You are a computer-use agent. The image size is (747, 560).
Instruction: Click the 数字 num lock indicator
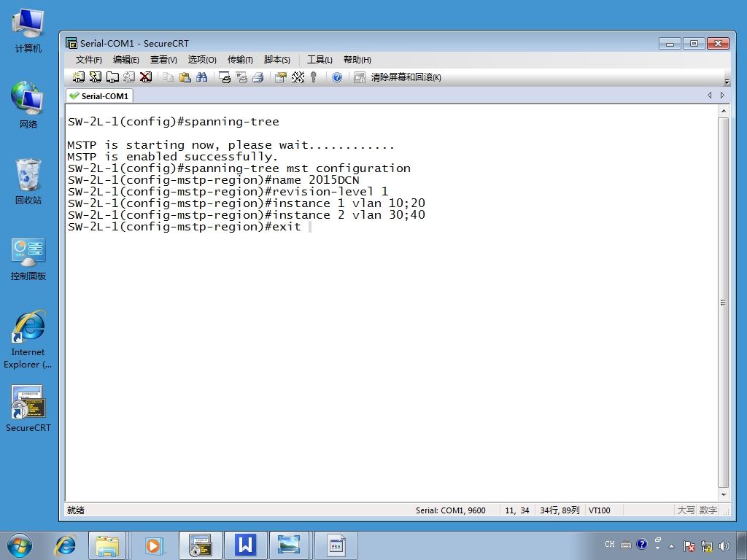708,510
